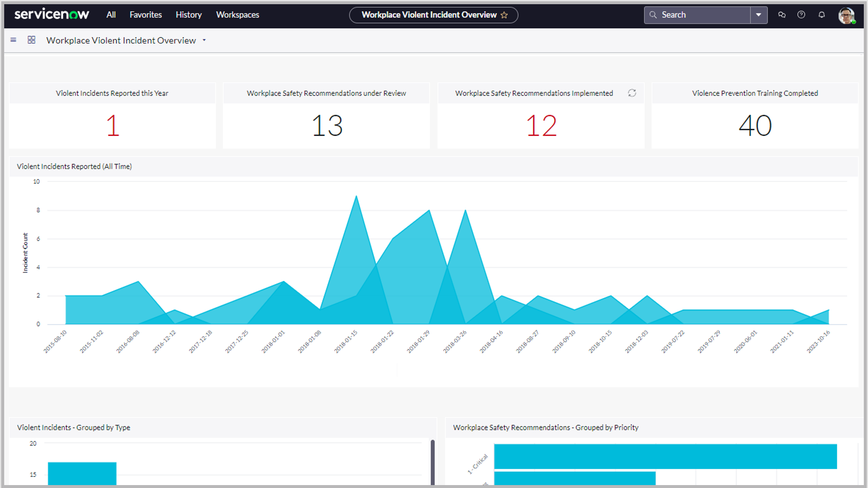Click the 1 - Critical priority bar

[665, 456]
